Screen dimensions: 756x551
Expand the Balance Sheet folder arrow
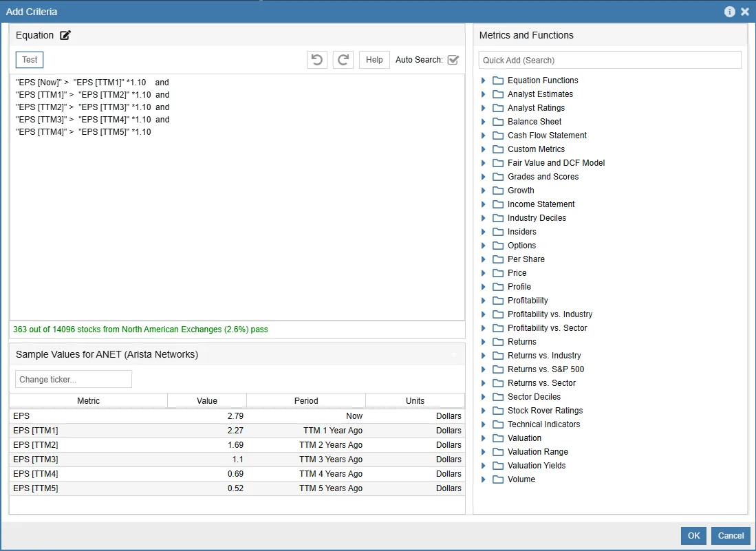tap(483, 122)
